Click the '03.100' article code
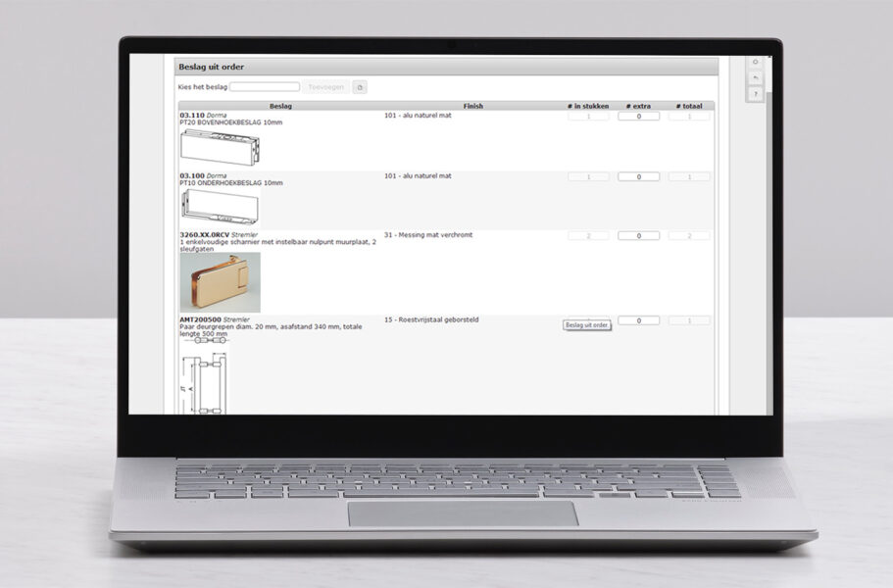893x588 pixels. pyautogui.click(x=192, y=175)
